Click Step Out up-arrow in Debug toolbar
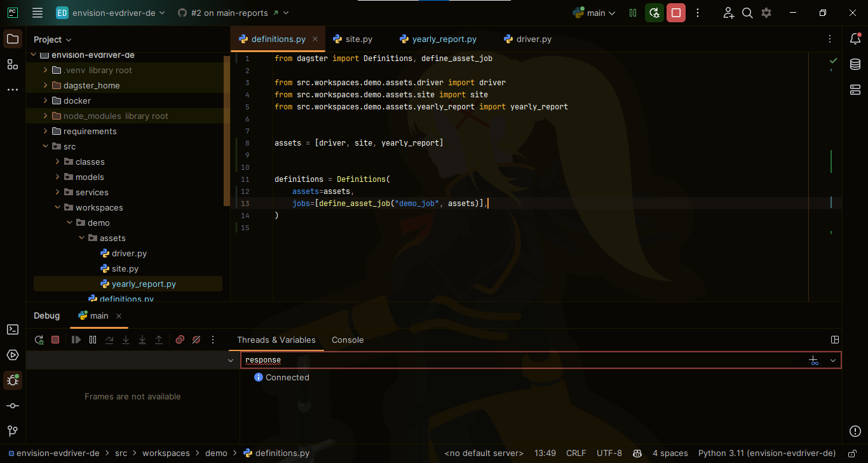 (x=159, y=340)
